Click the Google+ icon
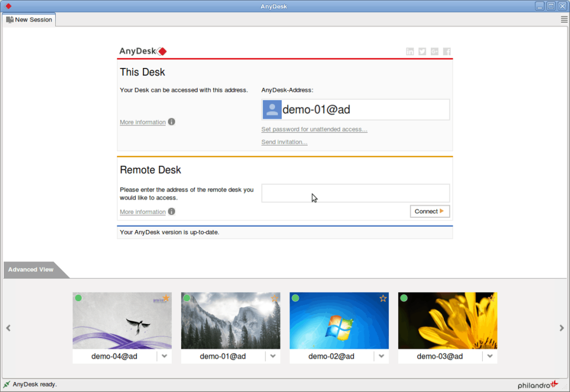Screen dimensions: 570x392 tap(435, 51)
